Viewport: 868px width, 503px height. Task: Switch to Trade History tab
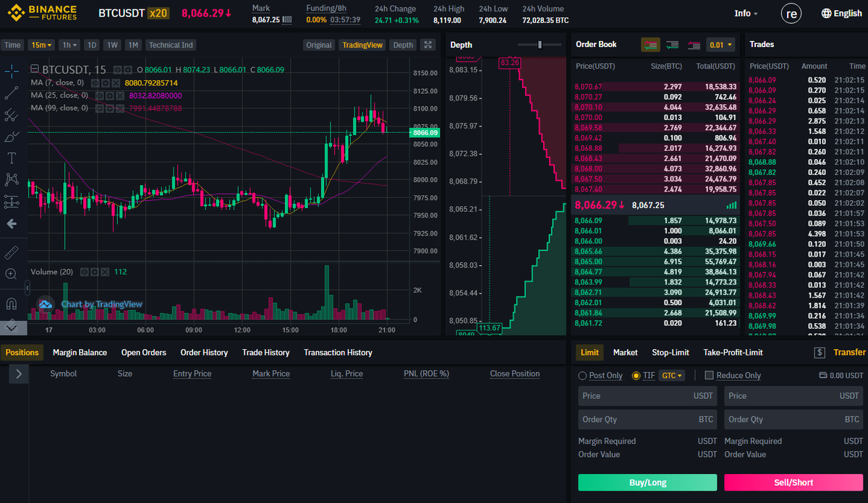pos(265,353)
